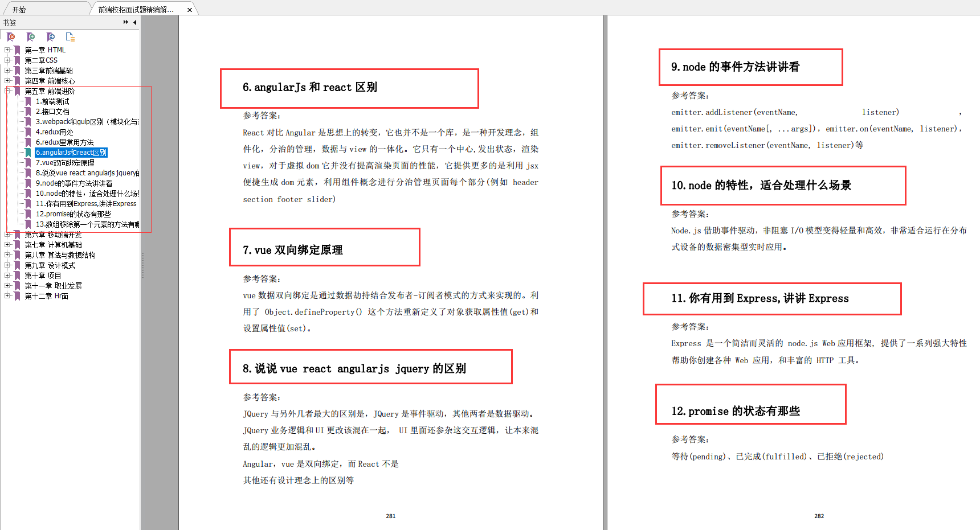
Task: Click page heading 11.你有用到 Express,讲讲 Express
Action: [x=760, y=298]
